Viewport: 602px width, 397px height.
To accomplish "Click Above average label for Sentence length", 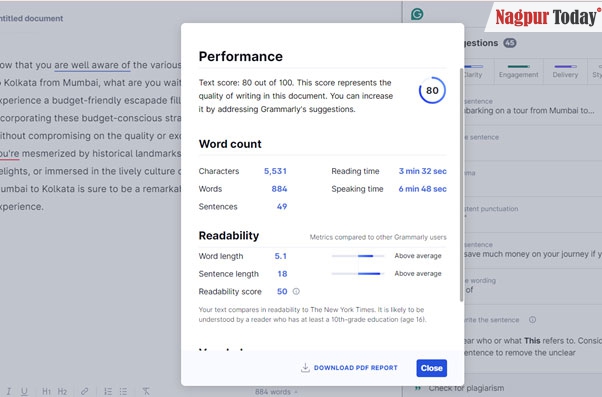I will (418, 274).
